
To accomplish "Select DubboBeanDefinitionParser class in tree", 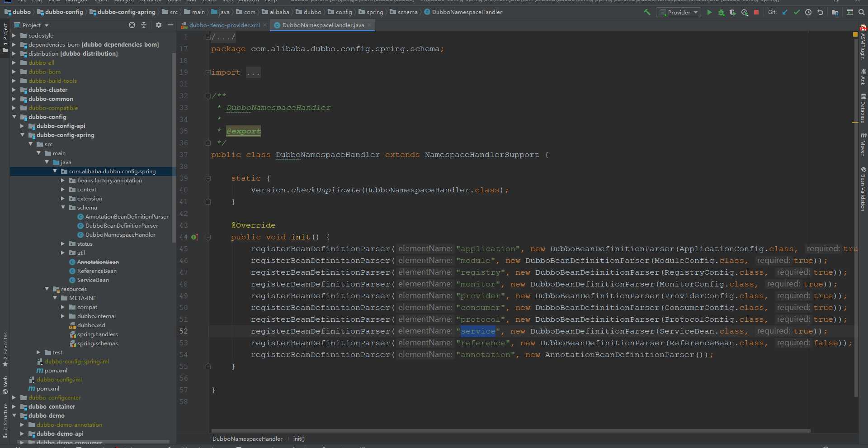I will 118,225.
